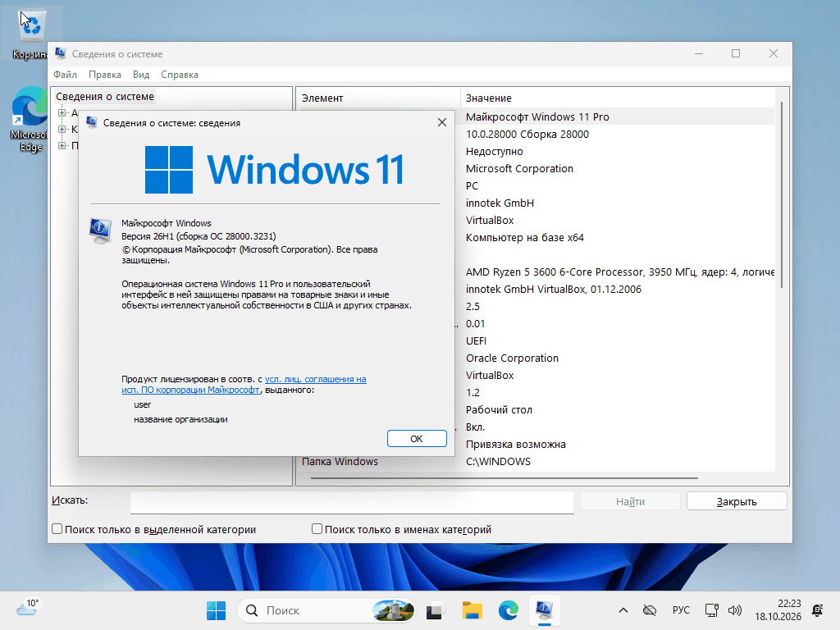This screenshot has height=630, width=840.
Task: Click the OneDrive cloud tray icon
Action: tap(650, 610)
